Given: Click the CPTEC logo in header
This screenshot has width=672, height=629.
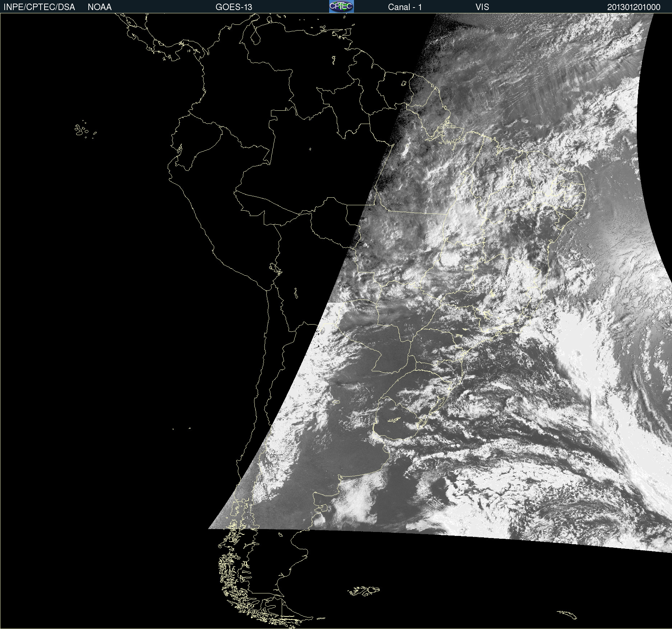Looking at the screenshot, I should click(x=341, y=6).
